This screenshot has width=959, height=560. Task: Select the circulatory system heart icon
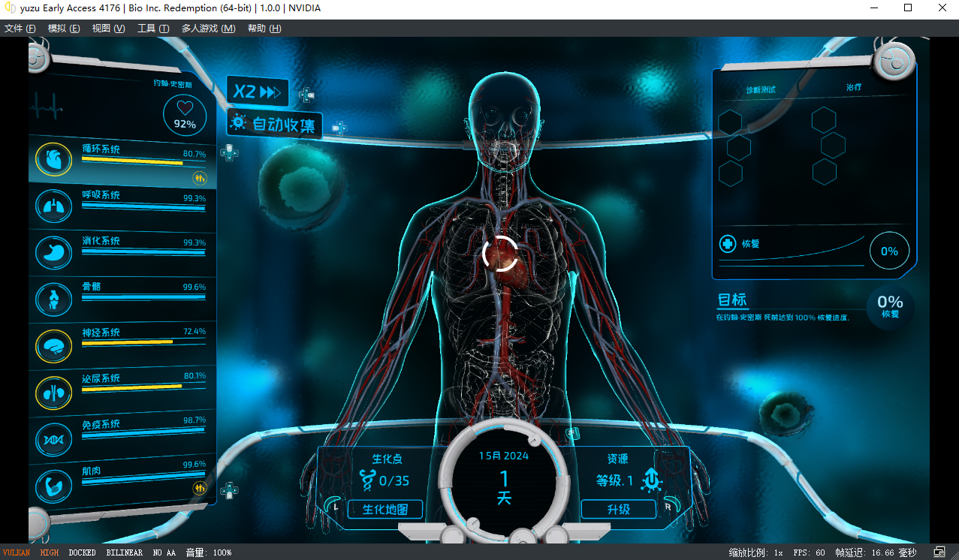click(x=54, y=159)
